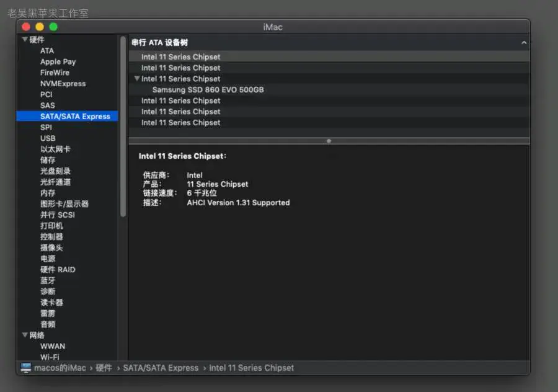Open 以太网卡 in the sidebar
Screen dimensions: 558x392
click(x=55, y=149)
